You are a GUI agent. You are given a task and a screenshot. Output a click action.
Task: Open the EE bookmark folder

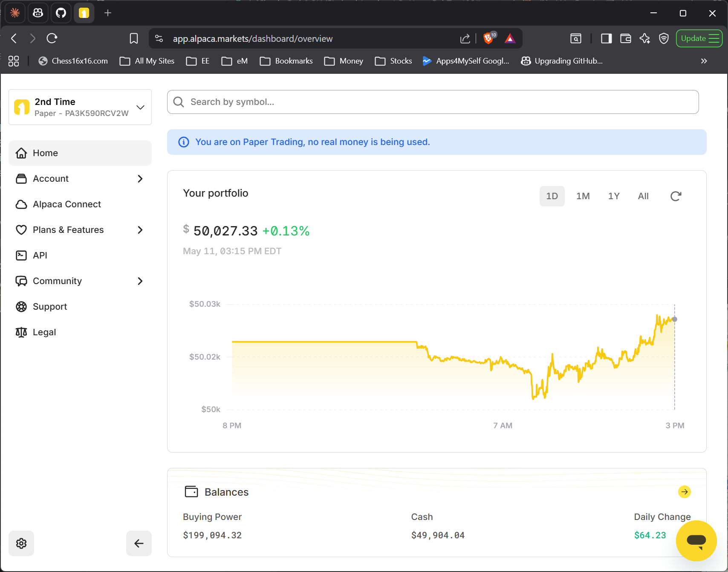198,61
